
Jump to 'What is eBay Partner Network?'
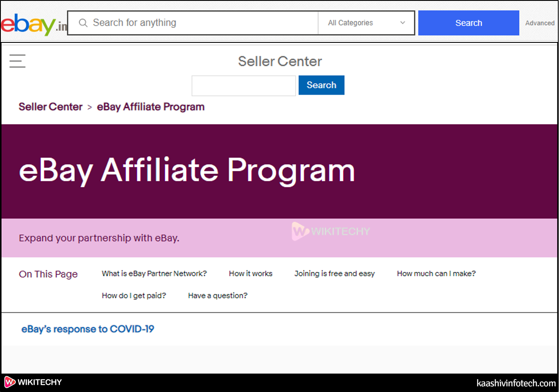point(154,273)
